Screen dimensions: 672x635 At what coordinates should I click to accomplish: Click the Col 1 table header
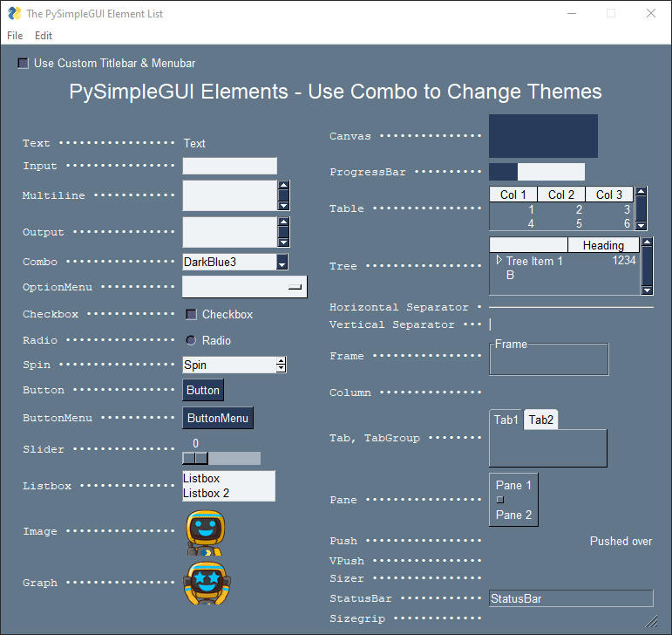coord(513,195)
